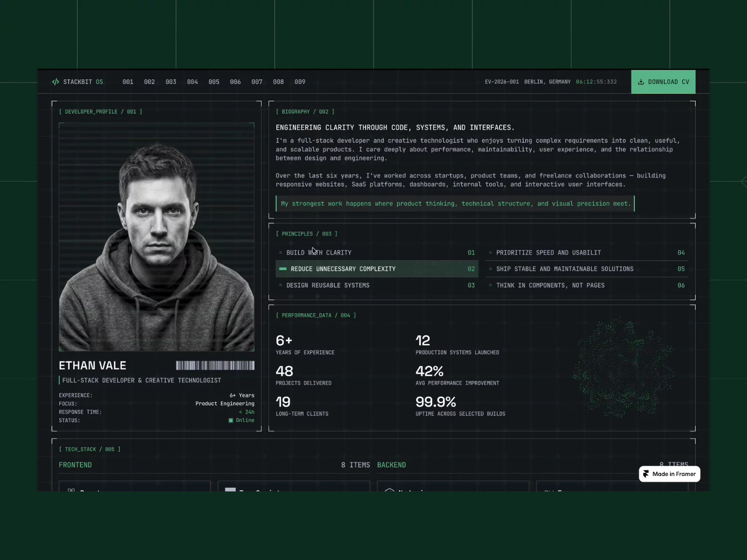Screen dimensions: 747x560
Task: Go to section 002 in nav
Action: tap(149, 82)
